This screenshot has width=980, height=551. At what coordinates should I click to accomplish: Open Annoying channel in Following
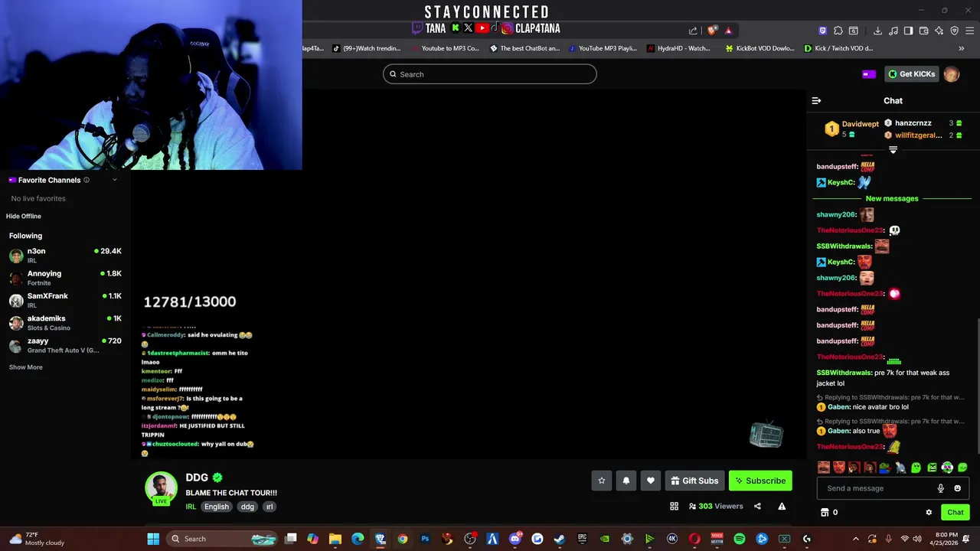[65, 278]
